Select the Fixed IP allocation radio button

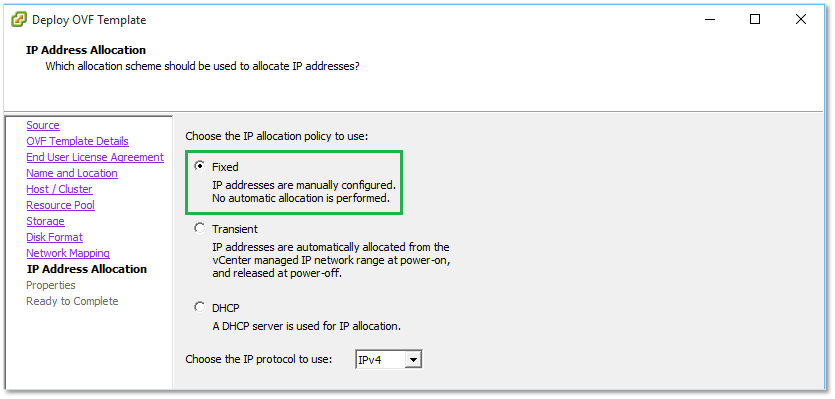tap(199, 166)
